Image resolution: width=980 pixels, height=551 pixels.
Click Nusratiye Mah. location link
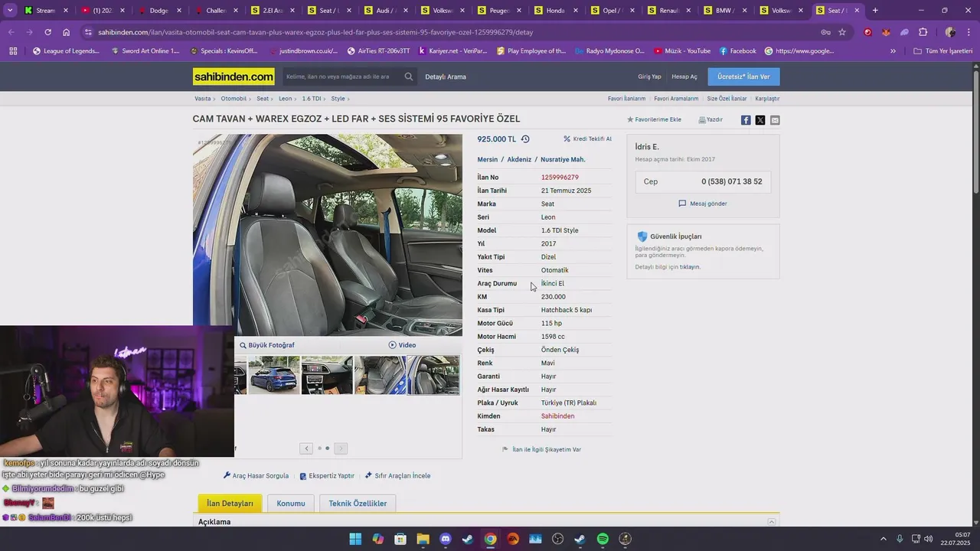(x=563, y=160)
